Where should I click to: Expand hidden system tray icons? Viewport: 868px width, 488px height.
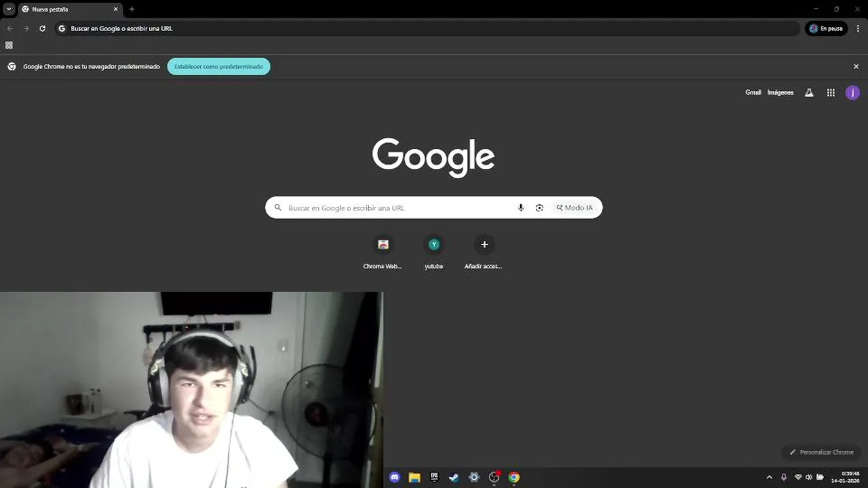769,477
